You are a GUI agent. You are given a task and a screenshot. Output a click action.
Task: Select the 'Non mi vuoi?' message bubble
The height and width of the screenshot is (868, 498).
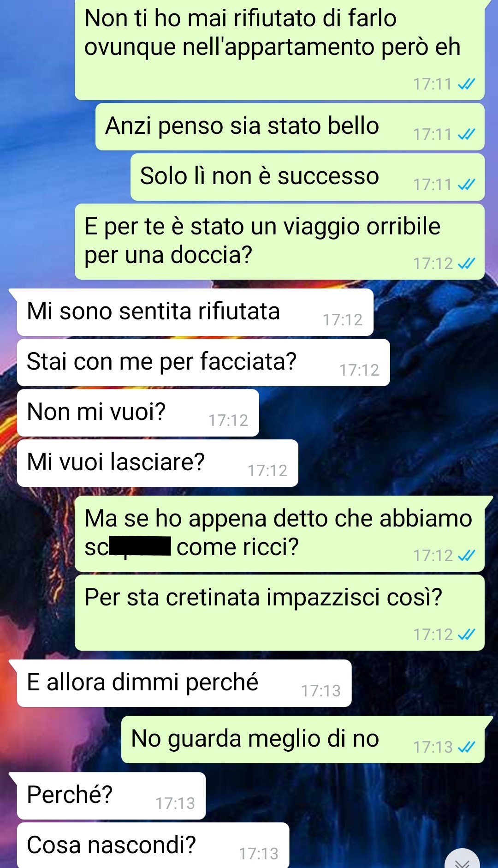click(138, 413)
